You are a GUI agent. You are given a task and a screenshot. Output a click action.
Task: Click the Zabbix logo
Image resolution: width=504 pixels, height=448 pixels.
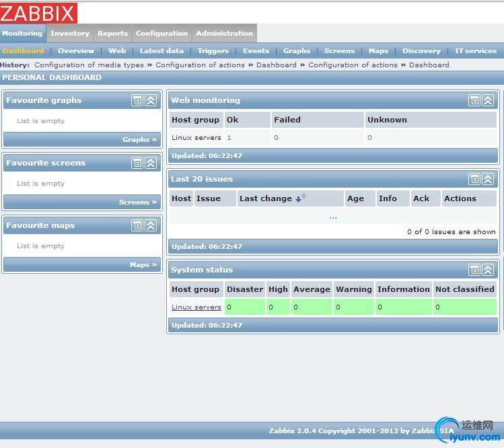[x=38, y=13]
